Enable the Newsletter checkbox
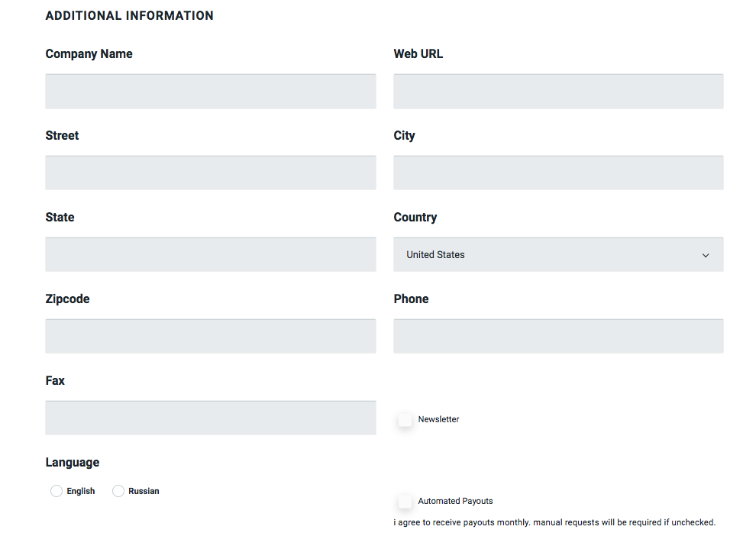The image size is (756, 549). point(405,420)
